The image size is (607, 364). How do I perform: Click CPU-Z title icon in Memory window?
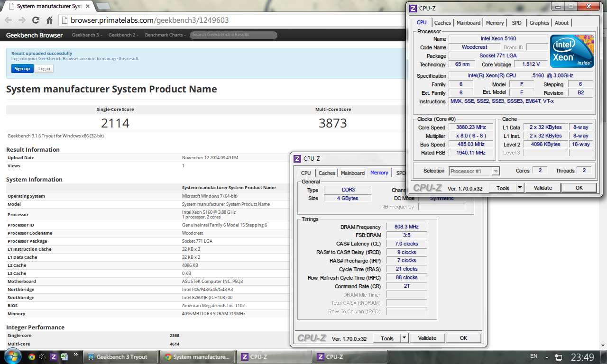click(x=297, y=159)
